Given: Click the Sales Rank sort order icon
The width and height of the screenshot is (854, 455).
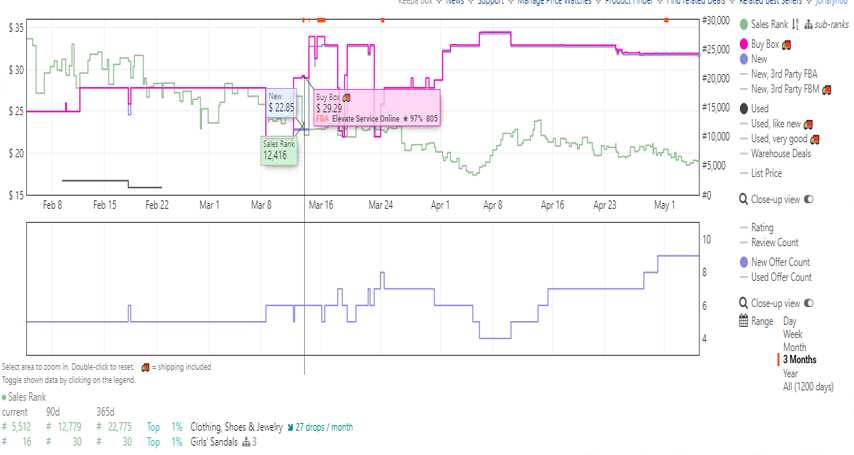Looking at the screenshot, I should click(796, 24).
